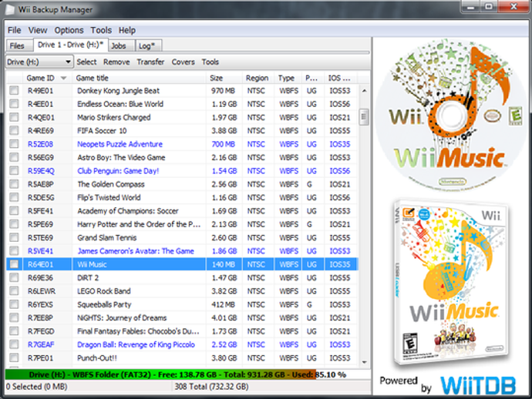Click the 0 Selected (0 MB) status text

click(x=36, y=387)
